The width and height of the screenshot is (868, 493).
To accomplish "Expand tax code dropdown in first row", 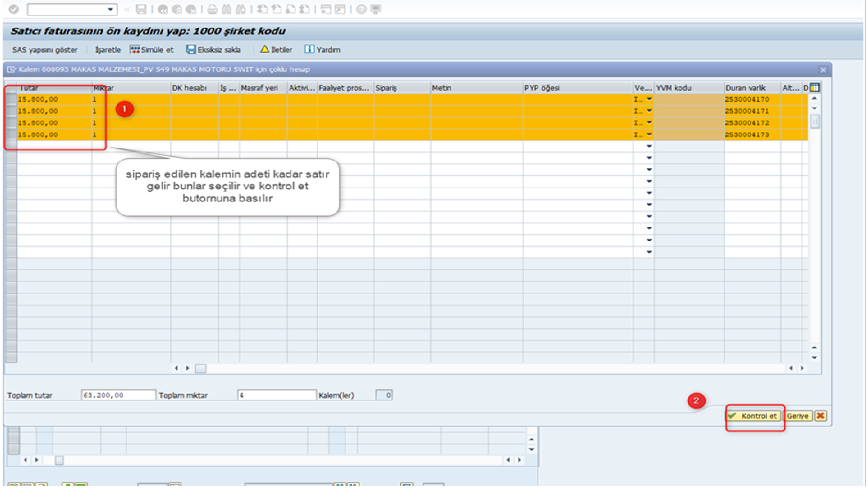I will coord(649,99).
